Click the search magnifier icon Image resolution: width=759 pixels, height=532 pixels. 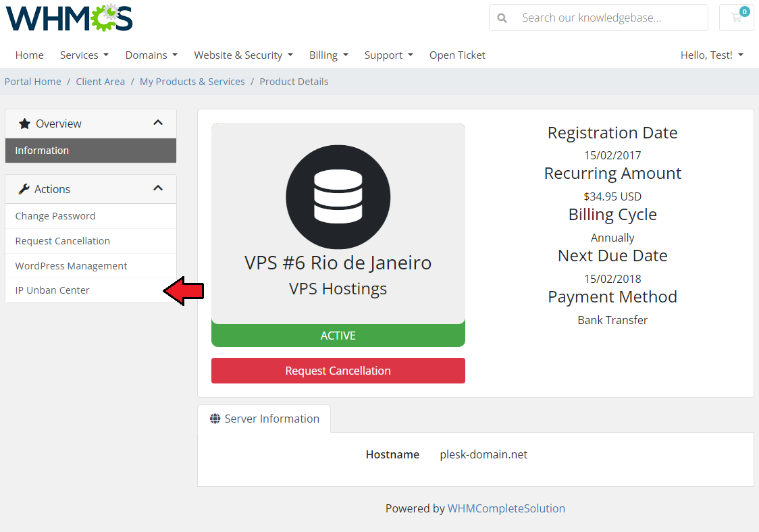pos(502,18)
